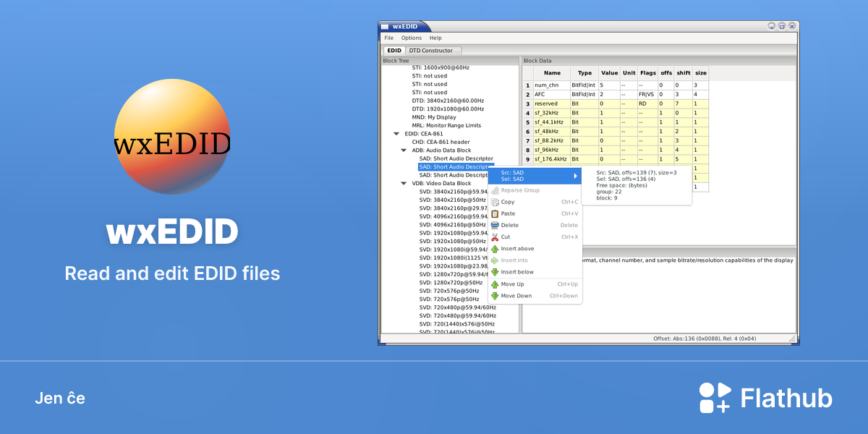Click the size column header
The image size is (868, 434).
(700, 73)
